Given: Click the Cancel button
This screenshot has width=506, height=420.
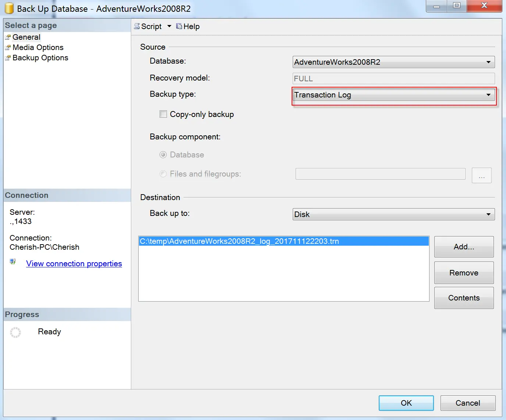Looking at the screenshot, I should (468, 403).
